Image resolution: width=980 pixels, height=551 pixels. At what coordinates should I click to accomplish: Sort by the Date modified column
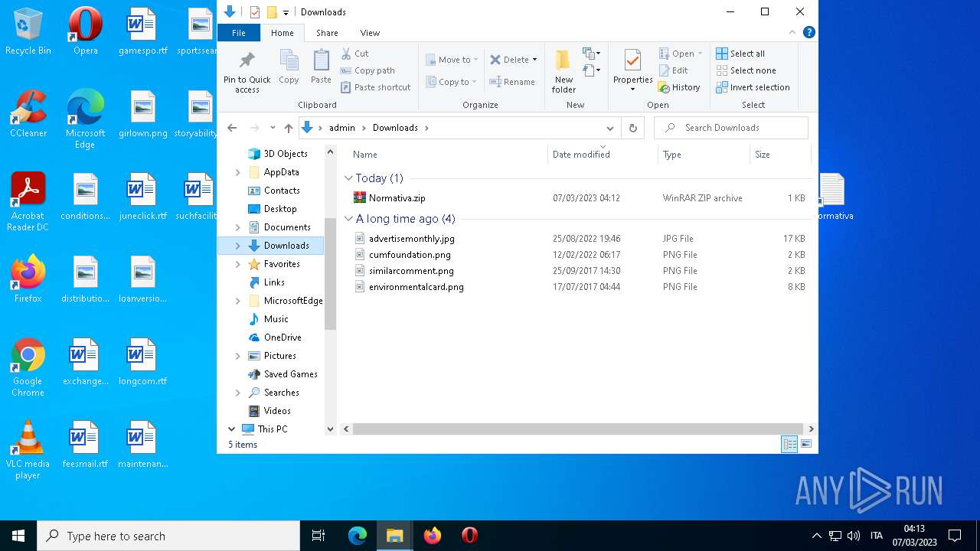tap(603, 155)
